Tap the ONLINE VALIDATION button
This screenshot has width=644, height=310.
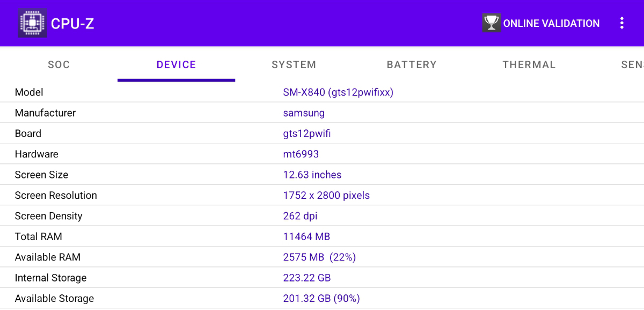pos(541,23)
